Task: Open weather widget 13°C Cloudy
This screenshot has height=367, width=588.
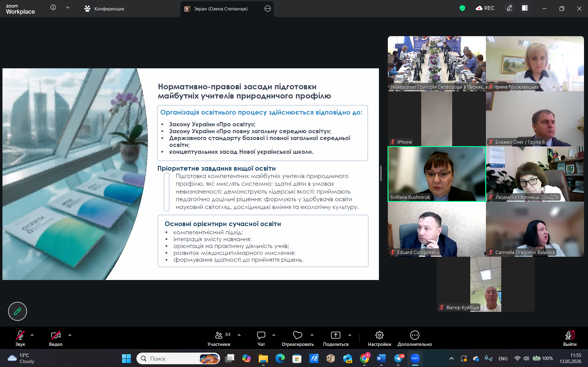Action: [x=21, y=358]
